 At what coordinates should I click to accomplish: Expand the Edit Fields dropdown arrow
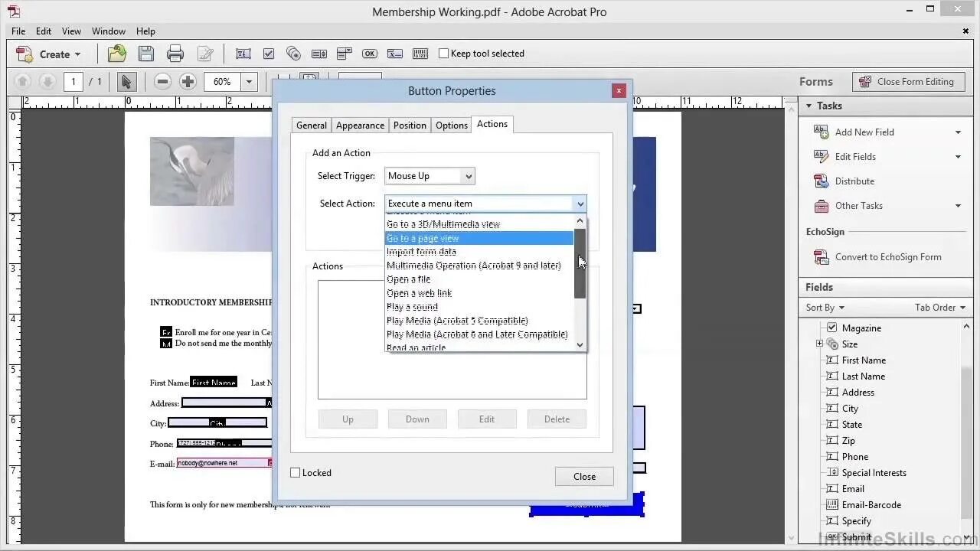[958, 157]
